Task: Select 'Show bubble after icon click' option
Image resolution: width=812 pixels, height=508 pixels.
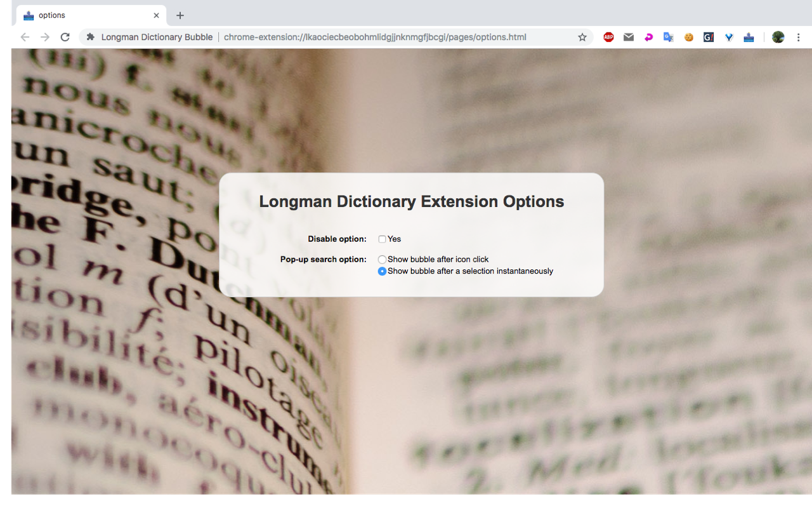Action: click(x=382, y=259)
